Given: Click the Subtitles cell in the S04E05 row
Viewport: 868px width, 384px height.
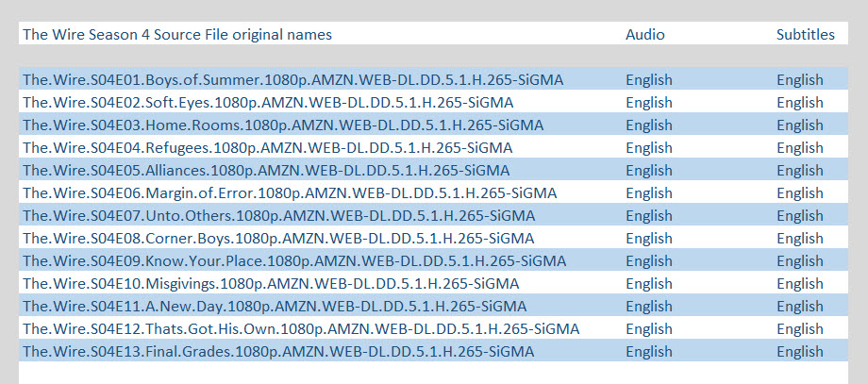Looking at the screenshot, I should click(x=800, y=171).
